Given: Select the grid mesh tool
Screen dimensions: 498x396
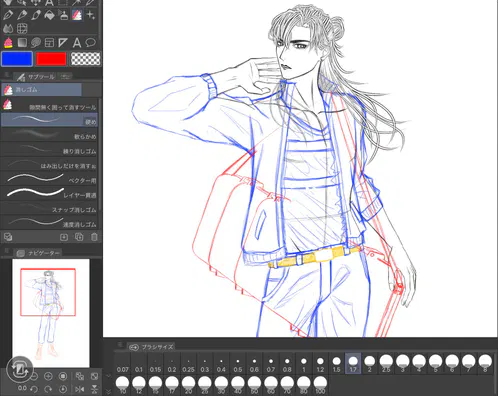Looking at the screenshot, I should tap(22, 29).
